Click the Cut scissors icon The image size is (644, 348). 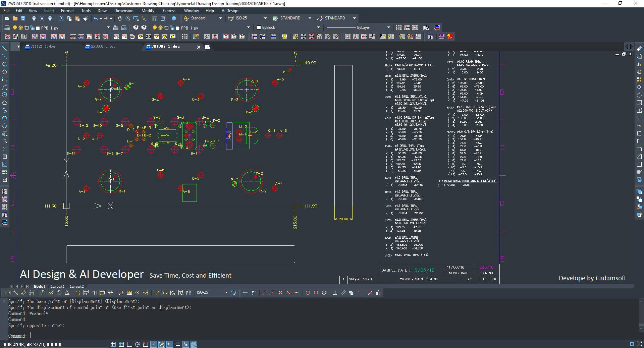pos(61,18)
